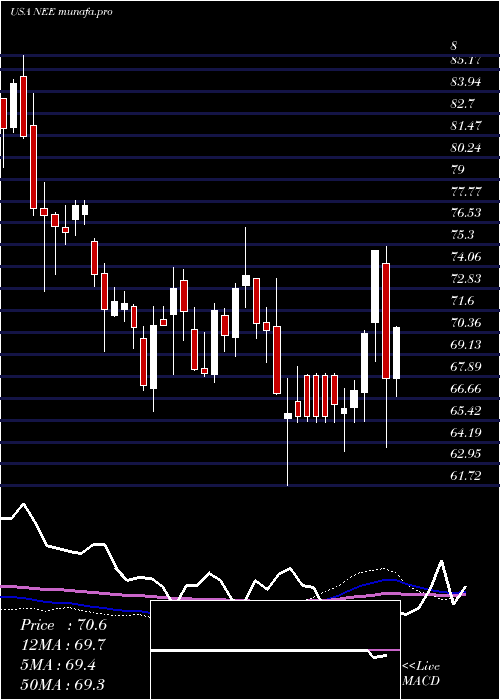Screen dimensions: 500x700
Task: Click the 62.95 price axis label
Action: pyautogui.click(x=466, y=454)
